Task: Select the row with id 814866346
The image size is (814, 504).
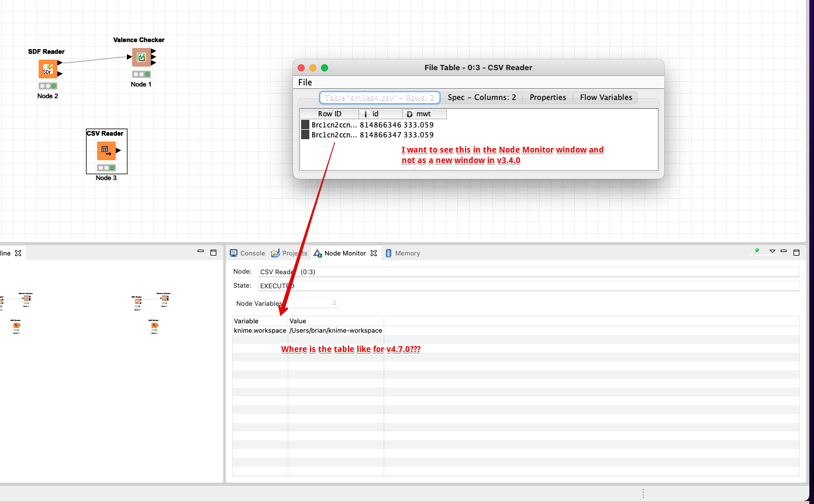Action: point(373,125)
